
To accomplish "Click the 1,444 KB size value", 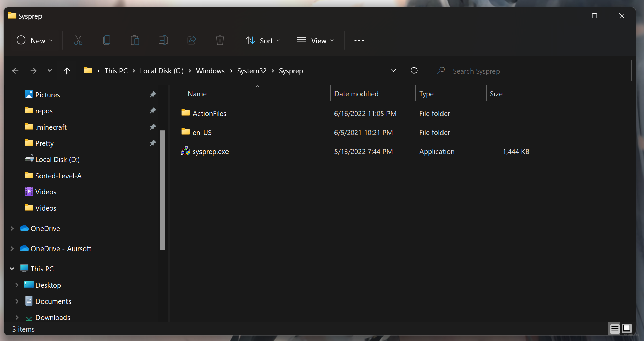I will pyautogui.click(x=516, y=152).
